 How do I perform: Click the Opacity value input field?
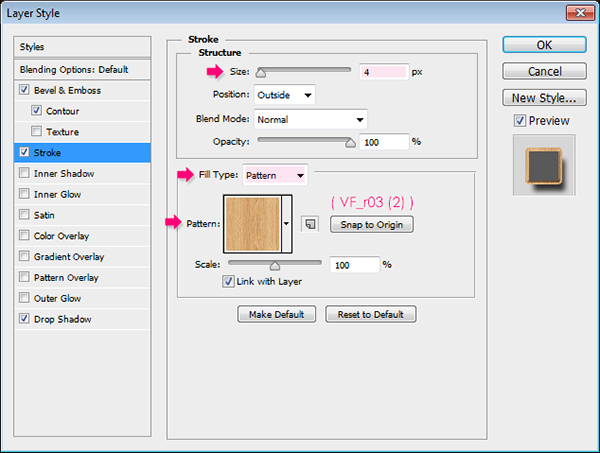(x=381, y=141)
